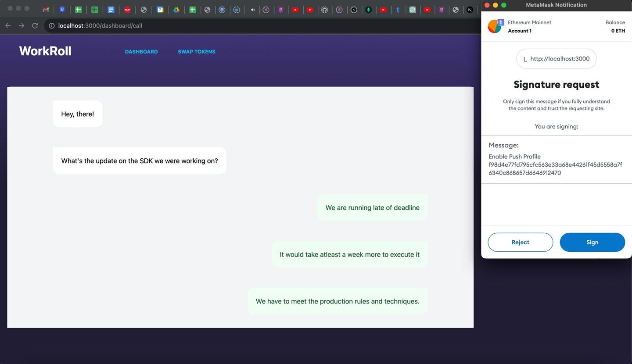Click the SDK update question message
This screenshot has height=364, width=632.
140,161
